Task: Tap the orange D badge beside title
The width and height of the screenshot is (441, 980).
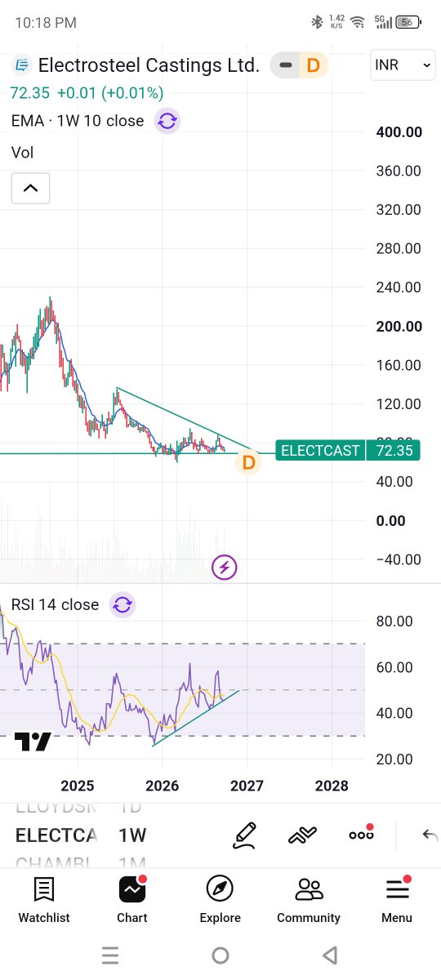Action: pyautogui.click(x=312, y=65)
